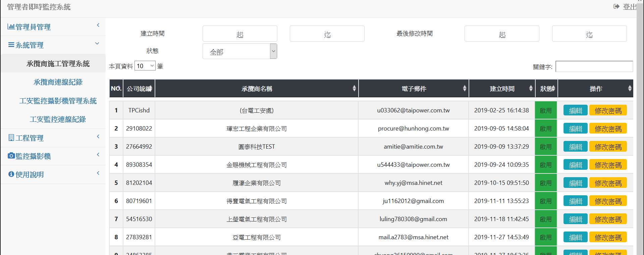Open 使用說明 sidebar section
Screen dimensions: 644x255
pos(53,174)
